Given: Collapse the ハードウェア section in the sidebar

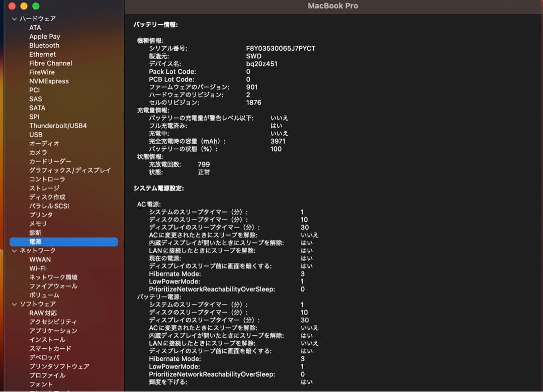Looking at the screenshot, I should (x=14, y=18).
